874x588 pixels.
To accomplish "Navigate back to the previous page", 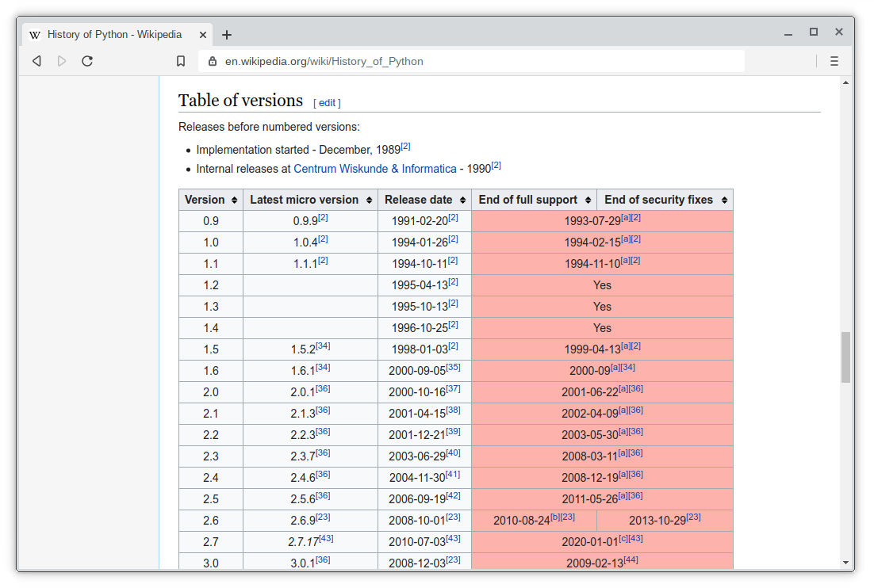I will [x=36, y=61].
